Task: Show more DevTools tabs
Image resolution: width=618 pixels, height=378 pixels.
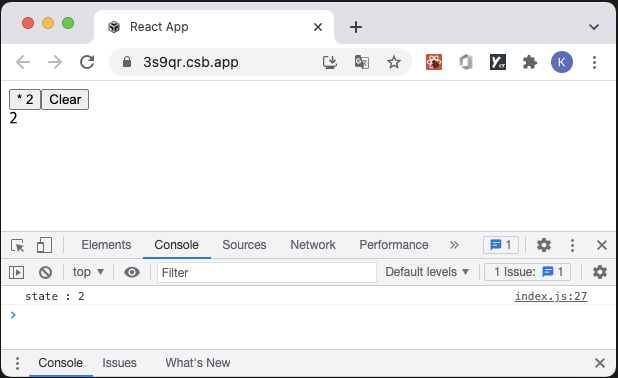Action: tap(454, 245)
